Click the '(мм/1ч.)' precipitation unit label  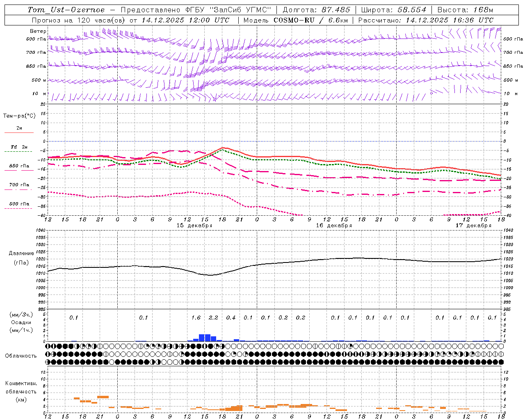click(x=21, y=330)
